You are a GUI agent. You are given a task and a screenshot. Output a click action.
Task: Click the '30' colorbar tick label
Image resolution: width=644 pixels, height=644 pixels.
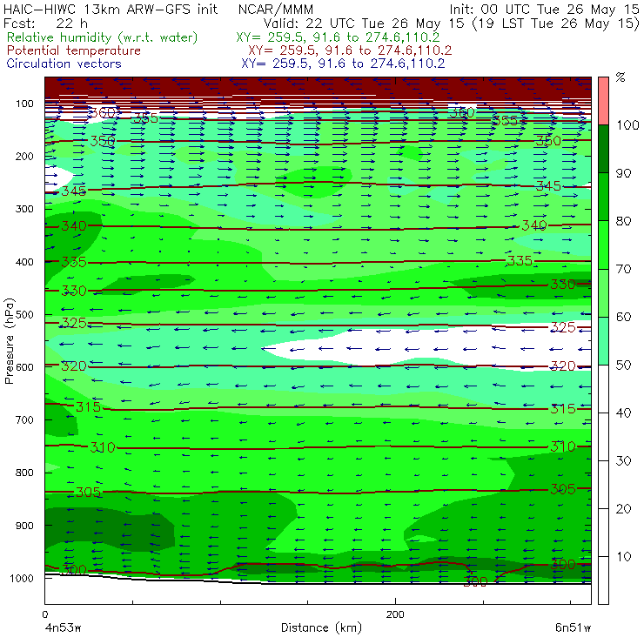623,461
